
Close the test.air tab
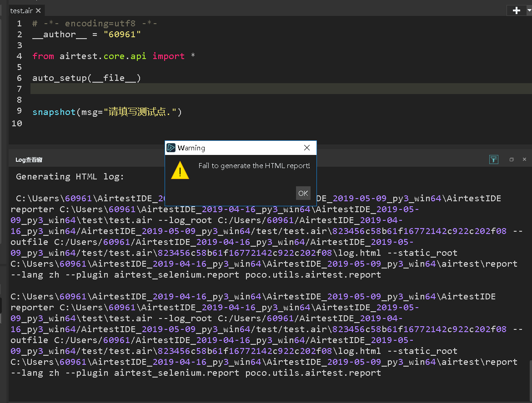coord(38,10)
